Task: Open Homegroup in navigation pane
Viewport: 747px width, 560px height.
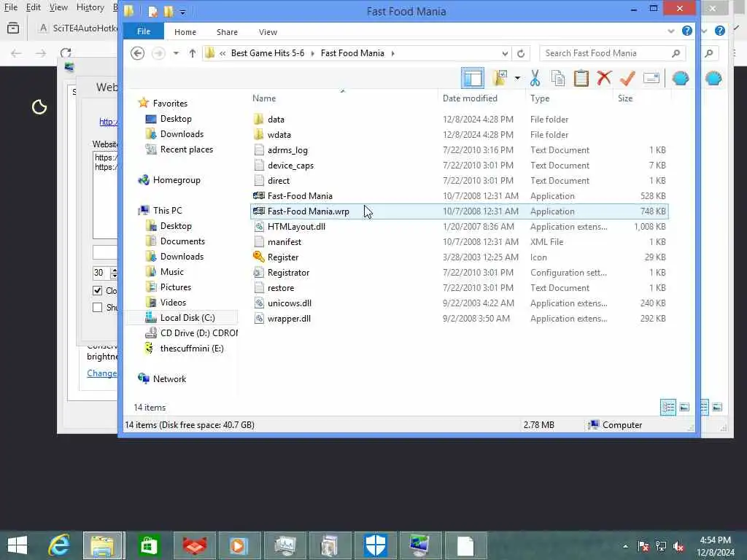Action: 177,180
